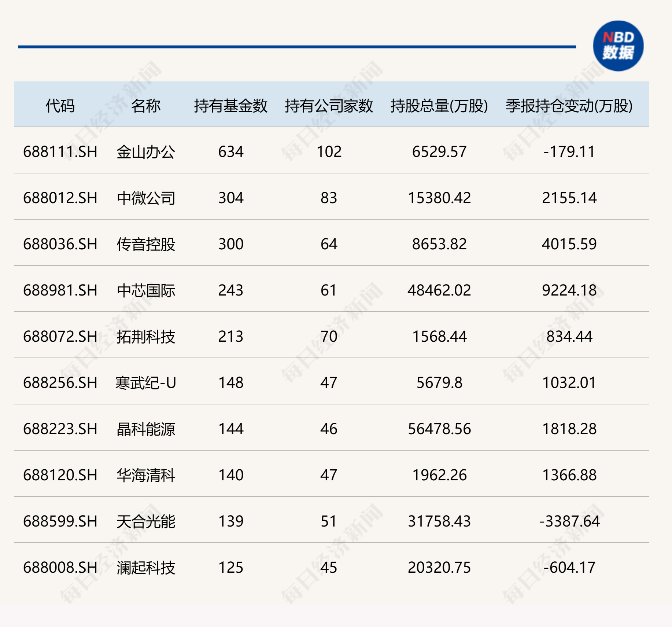The image size is (672, 627).
Task: Select stock code 688036.SH
Action: [60, 244]
